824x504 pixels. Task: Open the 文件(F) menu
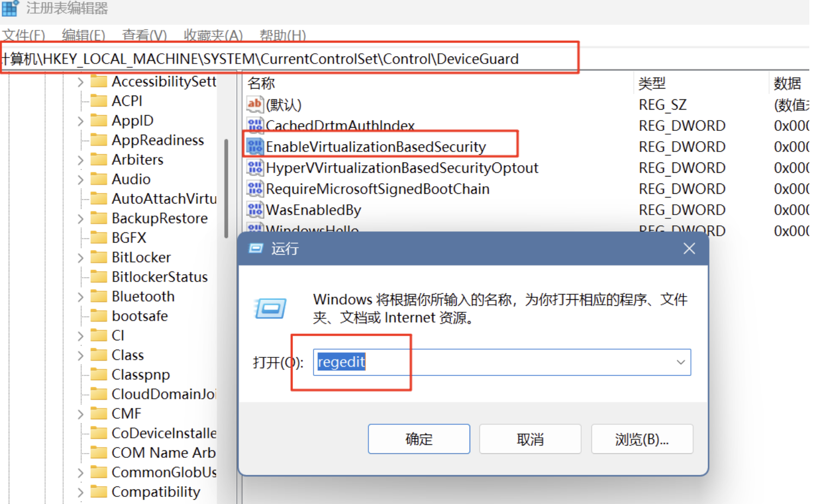(x=23, y=35)
